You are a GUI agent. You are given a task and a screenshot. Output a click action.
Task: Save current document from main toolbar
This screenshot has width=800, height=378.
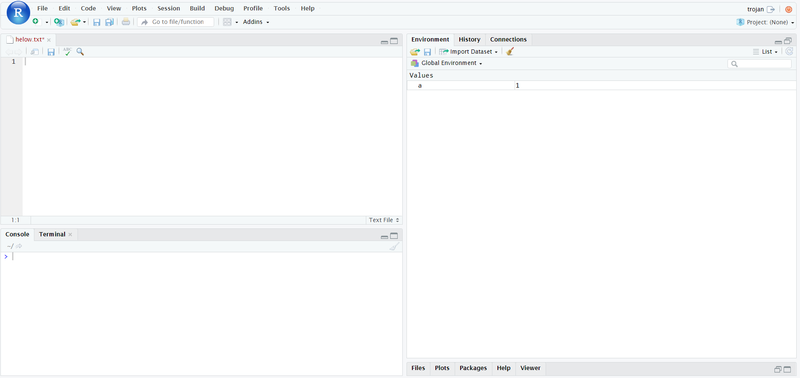click(96, 22)
